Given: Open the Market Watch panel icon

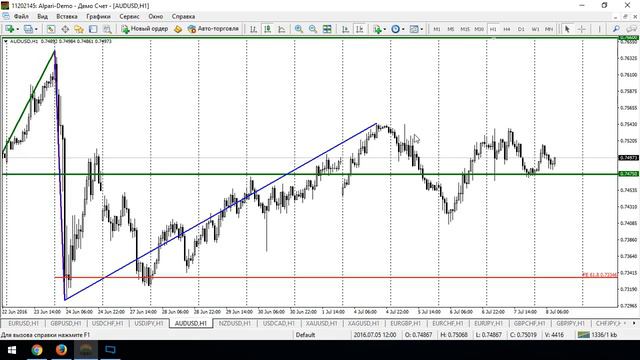Looking at the screenshot, I should (51, 29).
